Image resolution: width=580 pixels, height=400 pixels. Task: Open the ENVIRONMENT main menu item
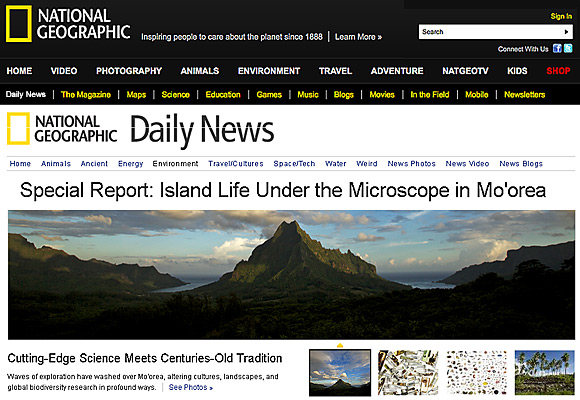pos(269,71)
